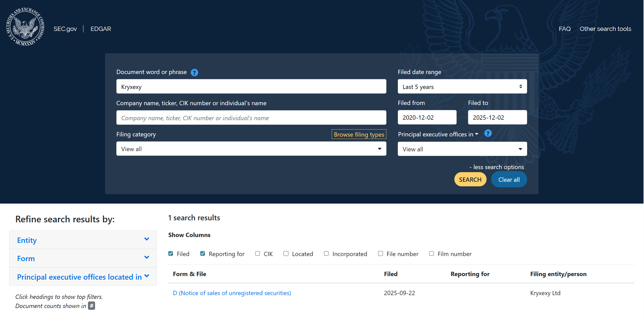Screen dimensions: 644x324
Task: Open the Filing category dropdown
Action: point(251,149)
